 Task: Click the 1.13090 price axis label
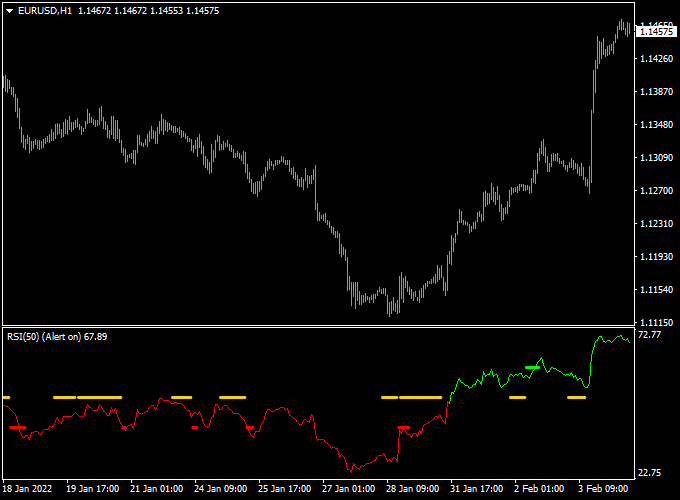[657, 157]
